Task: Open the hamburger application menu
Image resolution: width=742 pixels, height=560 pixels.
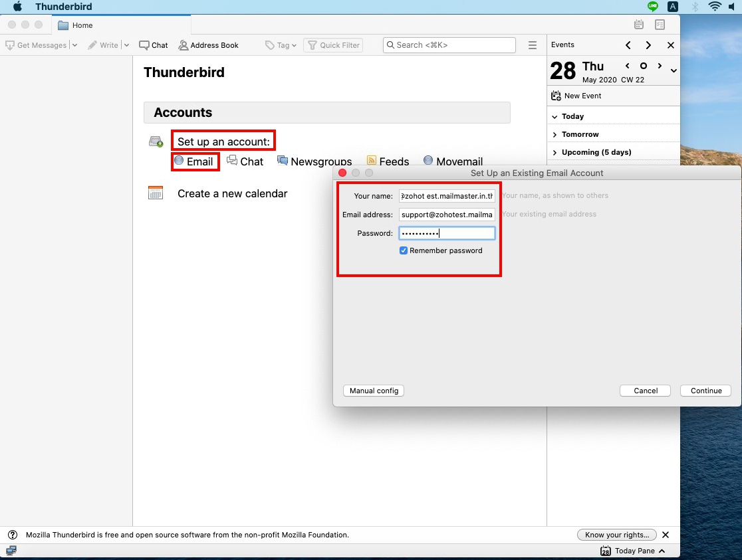Action: (x=533, y=45)
